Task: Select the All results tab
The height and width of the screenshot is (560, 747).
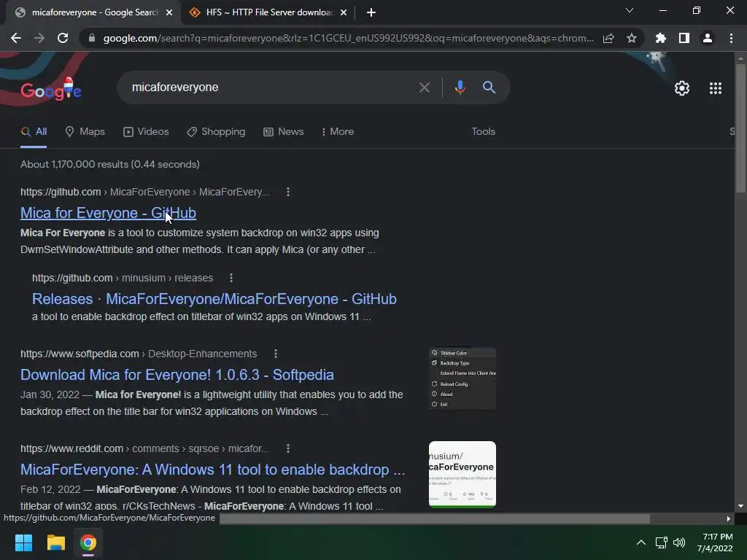Action: (34, 131)
